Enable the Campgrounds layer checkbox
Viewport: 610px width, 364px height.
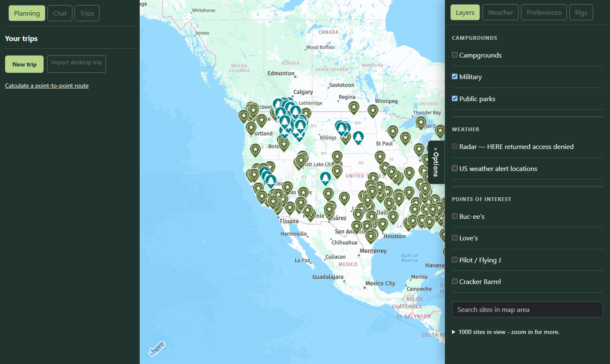tap(455, 55)
